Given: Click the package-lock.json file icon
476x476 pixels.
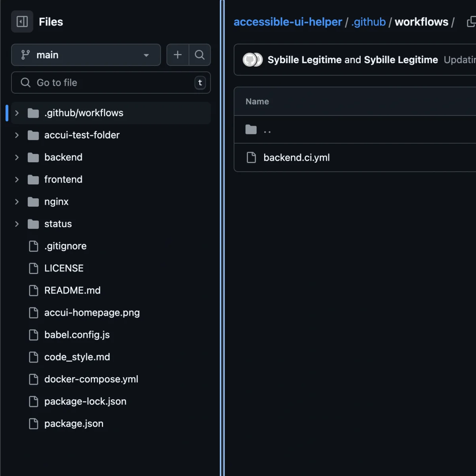Looking at the screenshot, I should point(34,402).
